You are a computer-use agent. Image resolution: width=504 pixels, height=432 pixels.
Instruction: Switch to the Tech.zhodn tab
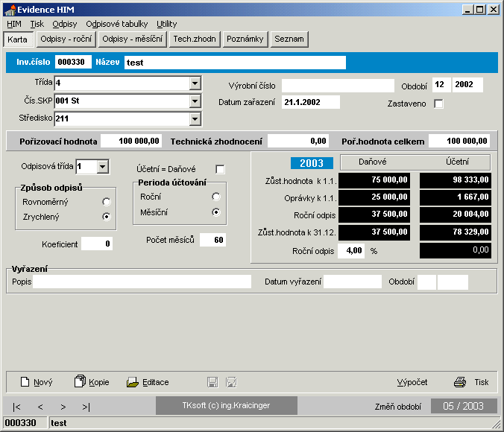pyautogui.click(x=195, y=39)
